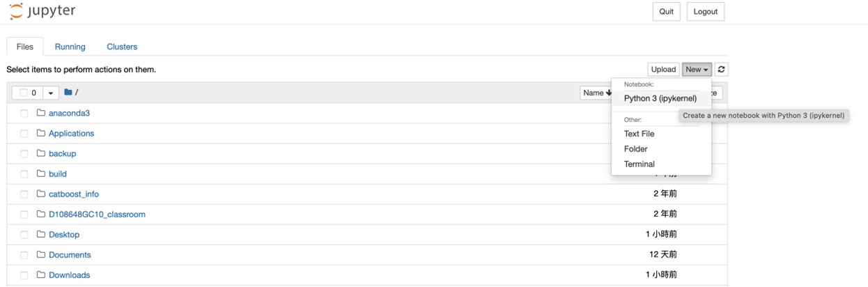Click the Downloads folder icon

click(41, 275)
